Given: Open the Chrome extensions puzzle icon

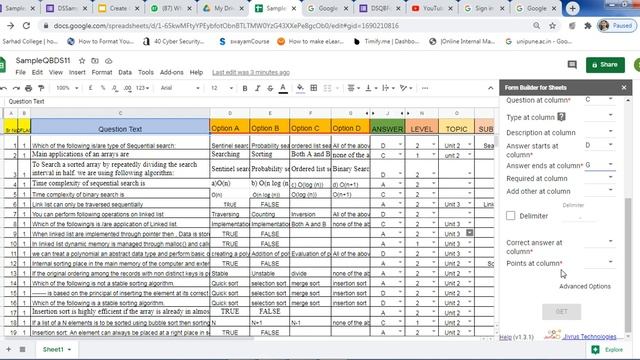Looking at the screenshot, I should tap(588, 26).
